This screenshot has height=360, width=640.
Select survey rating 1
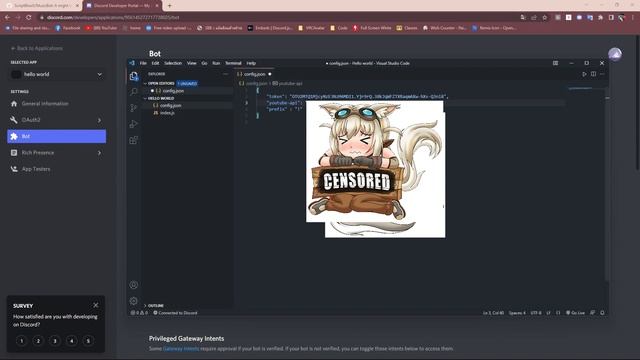point(22,341)
